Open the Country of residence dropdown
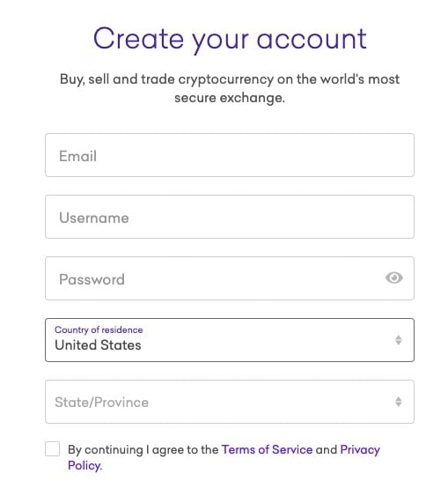This screenshot has height=503, width=448. [230, 340]
